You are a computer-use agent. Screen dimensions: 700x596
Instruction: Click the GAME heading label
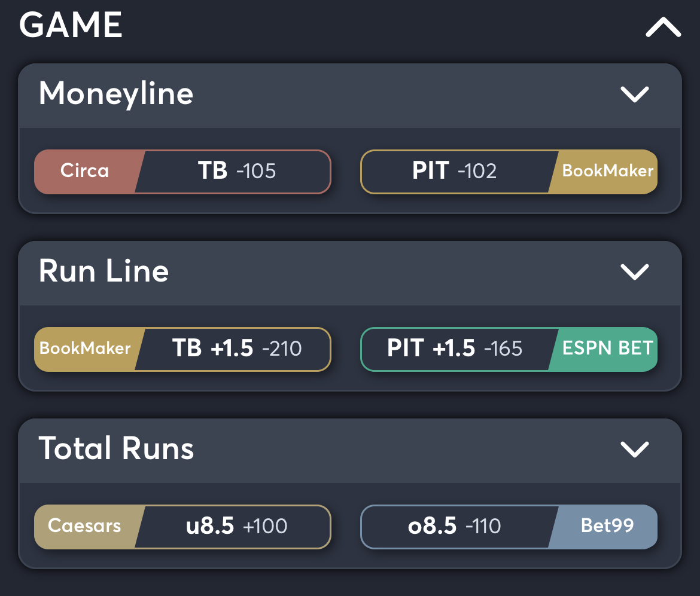click(70, 26)
